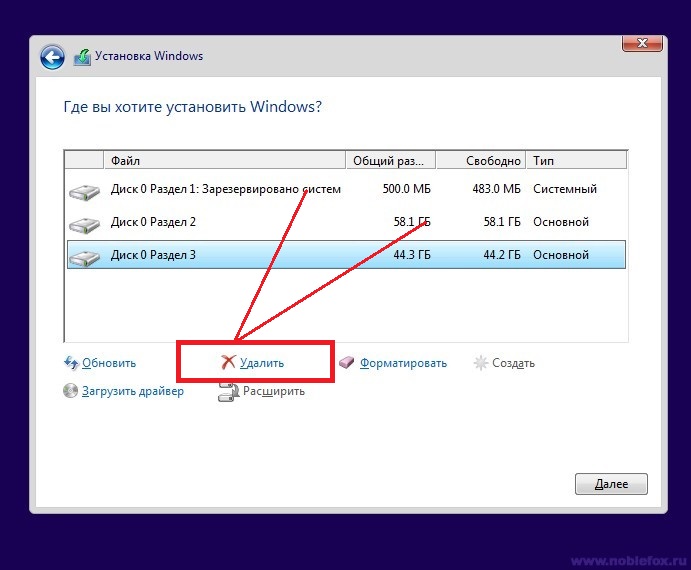The height and width of the screenshot is (570, 691).
Task: Click the CD icon for Загрузить драйвер
Action: 71,391
